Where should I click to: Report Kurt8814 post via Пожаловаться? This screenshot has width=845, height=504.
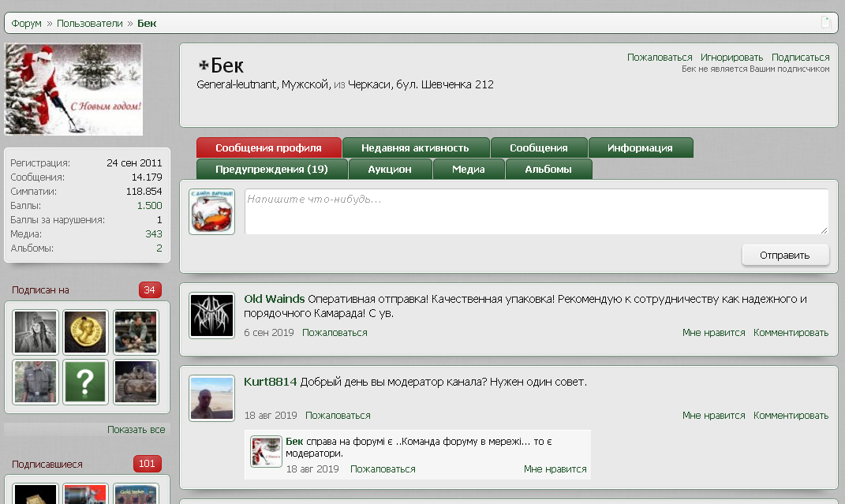tap(338, 415)
